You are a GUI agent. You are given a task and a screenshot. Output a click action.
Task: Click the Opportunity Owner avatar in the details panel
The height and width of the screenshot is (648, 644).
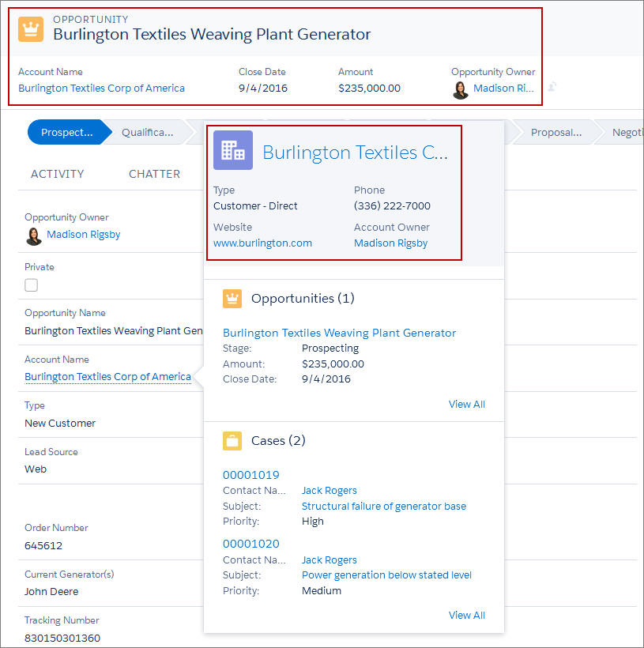click(x=33, y=235)
